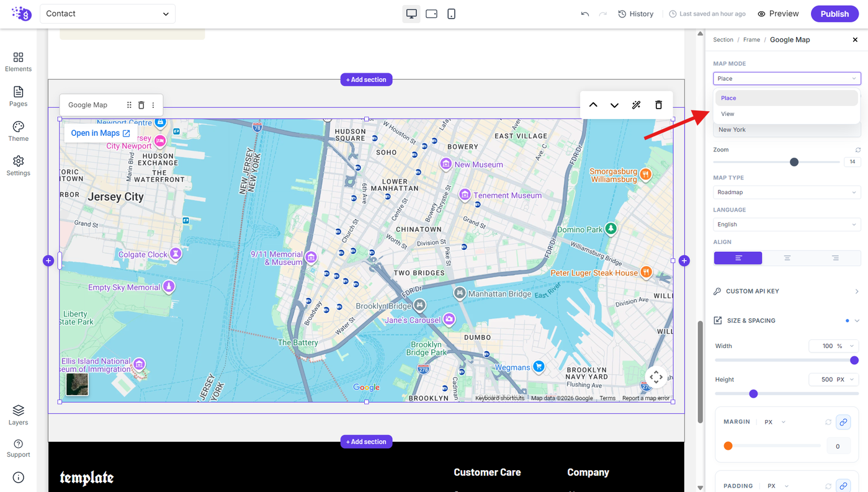Select View option in the dropdown
This screenshot has width=868, height=492.
787,114
